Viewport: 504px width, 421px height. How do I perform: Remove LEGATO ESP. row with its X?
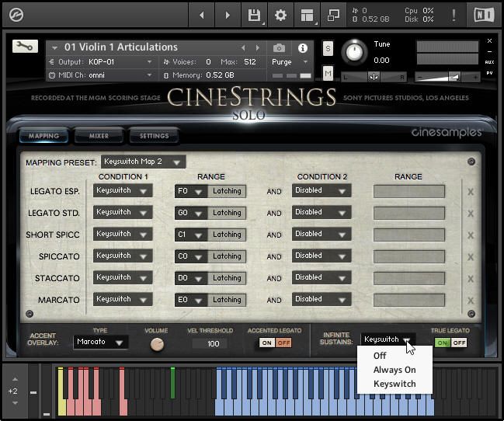coord(471,192)
